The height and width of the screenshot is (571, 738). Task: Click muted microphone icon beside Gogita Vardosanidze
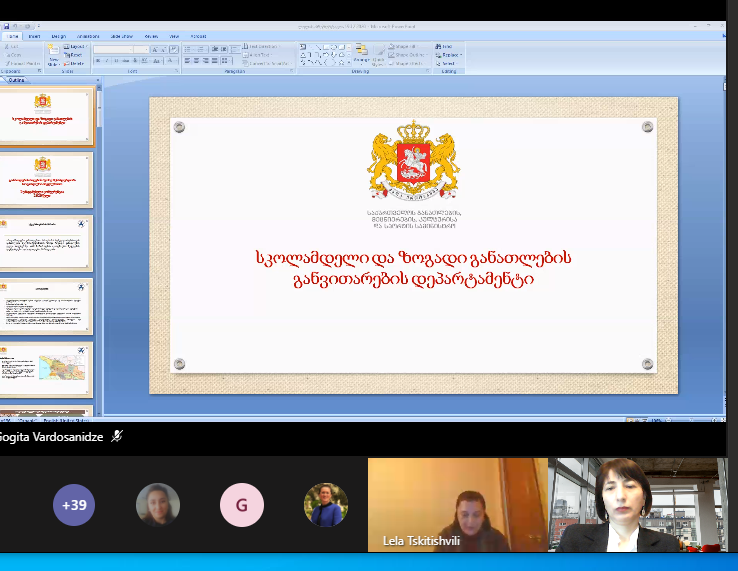click(x=117, y=436)
